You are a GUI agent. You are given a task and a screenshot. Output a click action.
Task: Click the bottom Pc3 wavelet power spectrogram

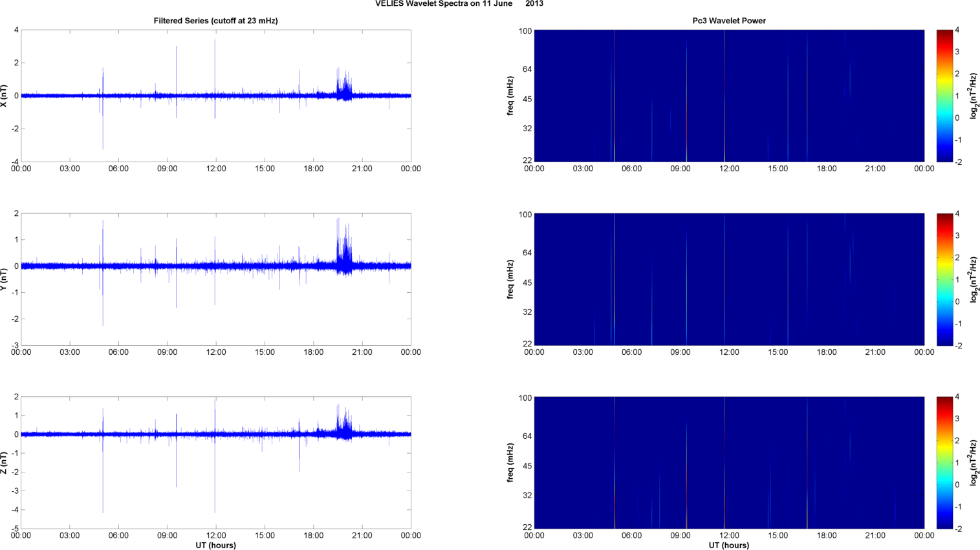point(729,463)
